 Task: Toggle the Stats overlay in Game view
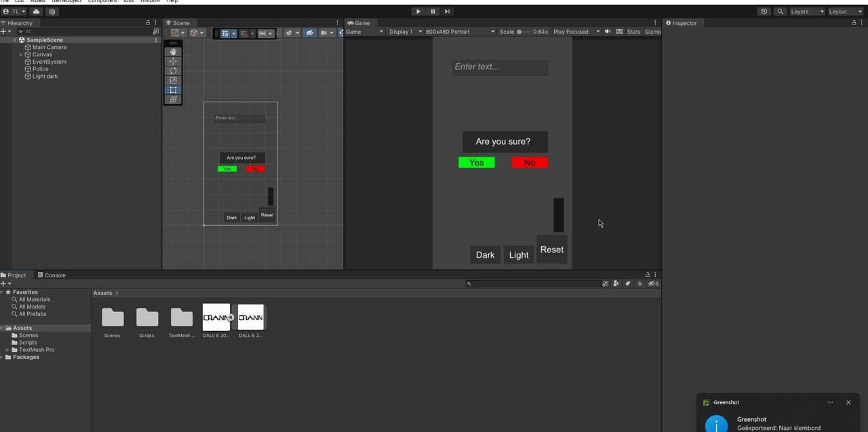633,32
